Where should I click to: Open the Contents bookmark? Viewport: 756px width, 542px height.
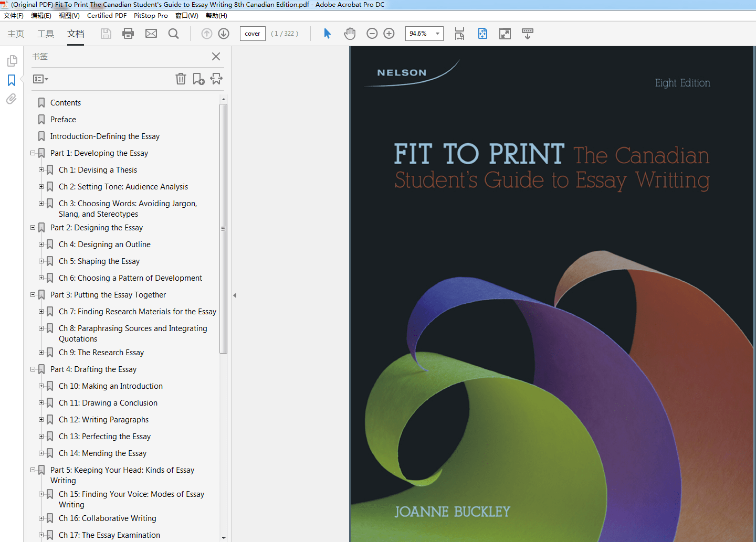66,103
